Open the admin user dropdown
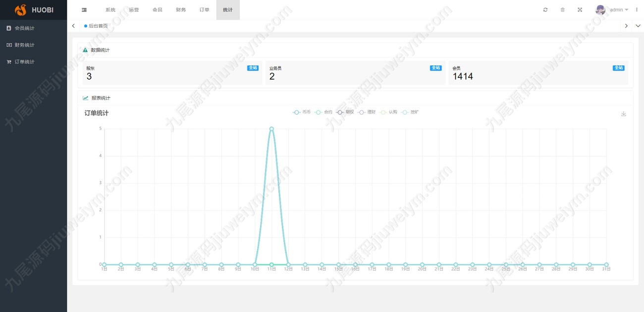Screen dimensions: 644x312 tap(619, 10)
